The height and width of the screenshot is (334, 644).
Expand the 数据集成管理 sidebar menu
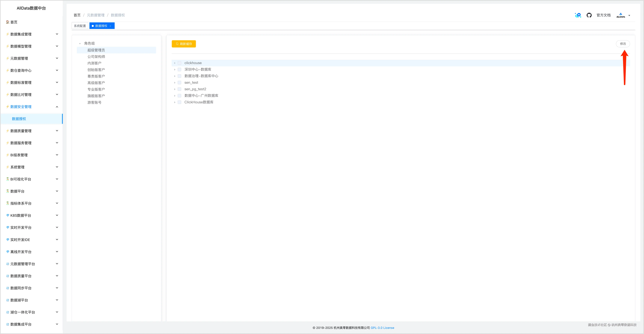(57, 34)
